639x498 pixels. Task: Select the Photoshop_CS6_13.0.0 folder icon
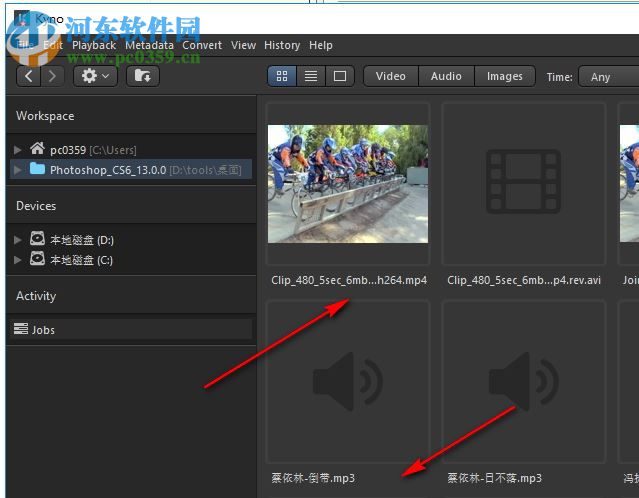coord(37,169)
